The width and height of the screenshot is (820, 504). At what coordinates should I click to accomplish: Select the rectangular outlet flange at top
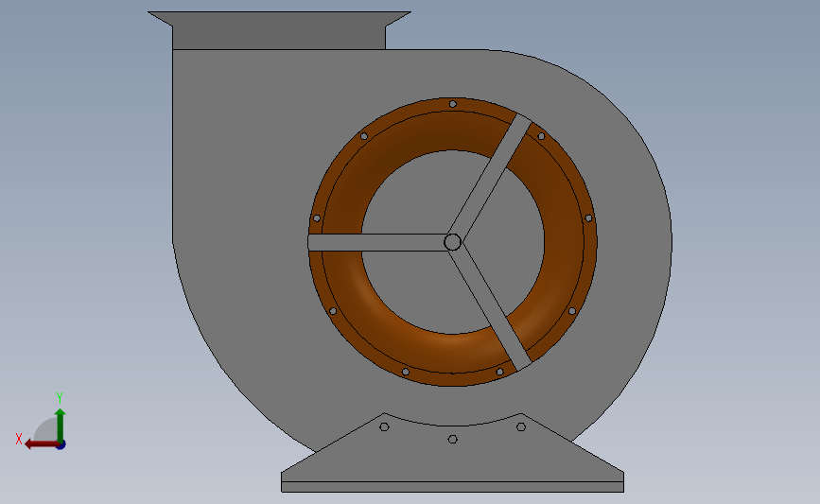[279, 30]
